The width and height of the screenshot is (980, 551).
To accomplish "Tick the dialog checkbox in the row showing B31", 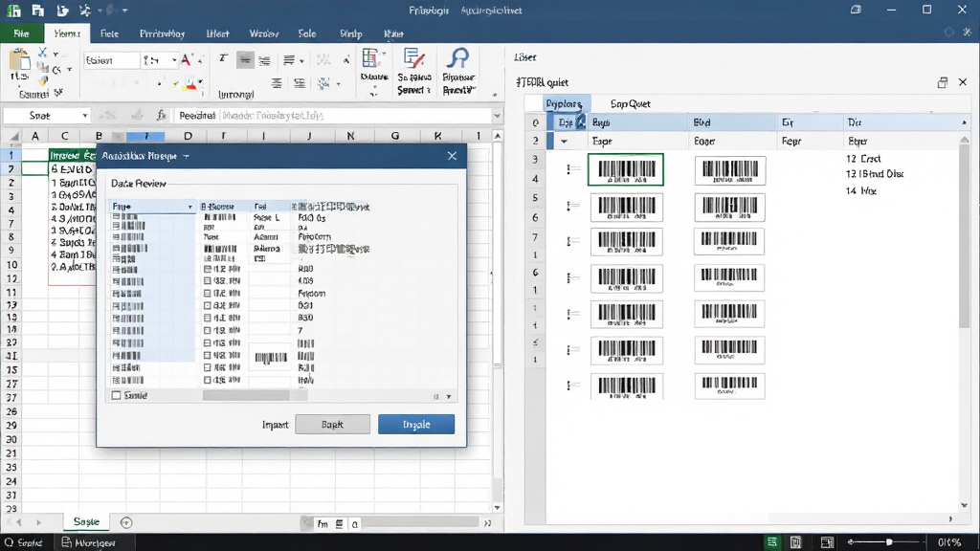I will pyautogui.click(x=208, y=305).
